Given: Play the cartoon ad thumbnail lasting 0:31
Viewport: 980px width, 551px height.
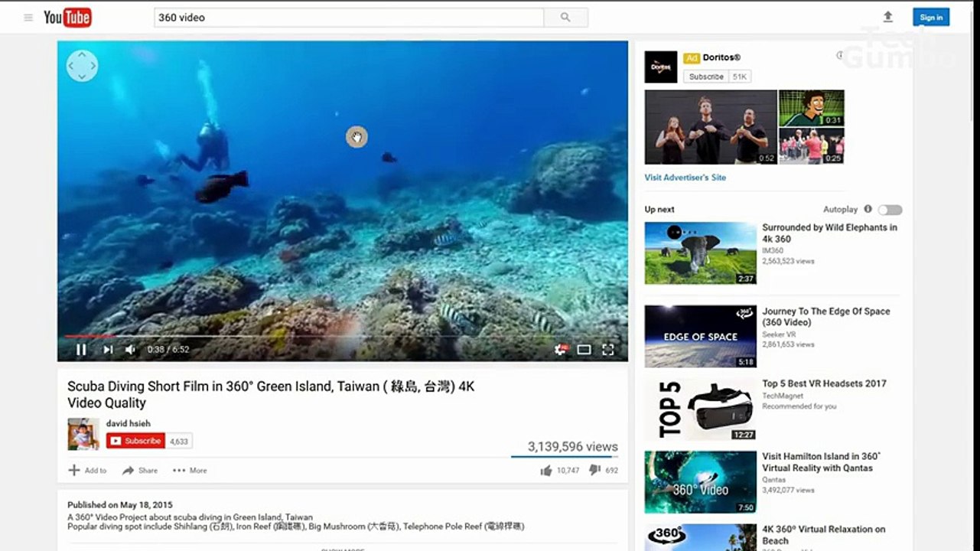Looking at the screenshot, I should (812, 108).
